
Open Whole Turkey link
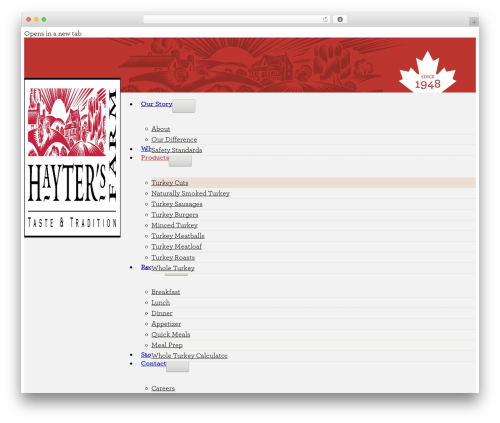pyautogui.click(x=173, y=268)
